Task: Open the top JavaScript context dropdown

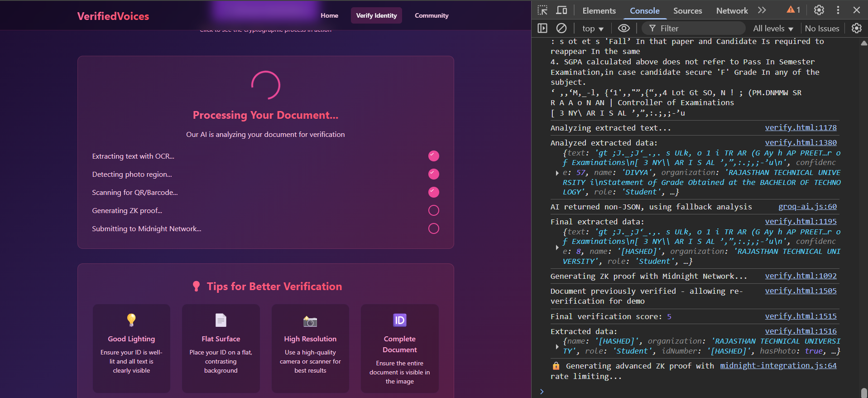Action: point(593,29)
